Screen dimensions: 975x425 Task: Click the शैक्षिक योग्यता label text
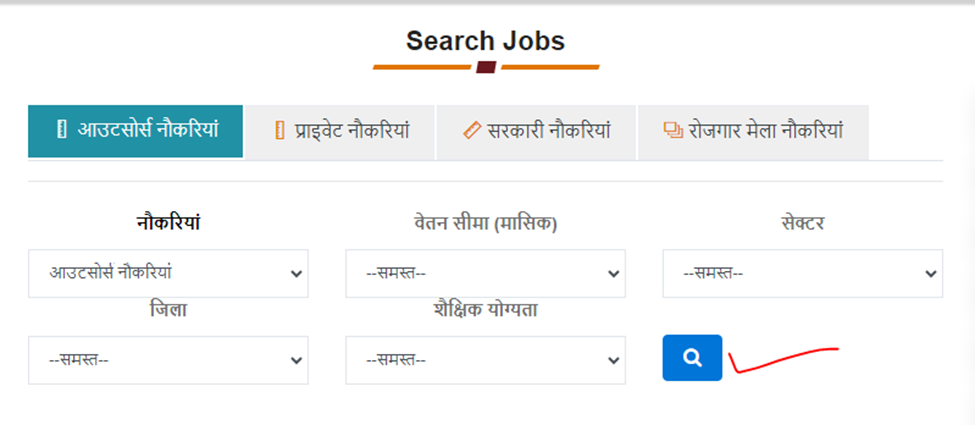[486, 310]
